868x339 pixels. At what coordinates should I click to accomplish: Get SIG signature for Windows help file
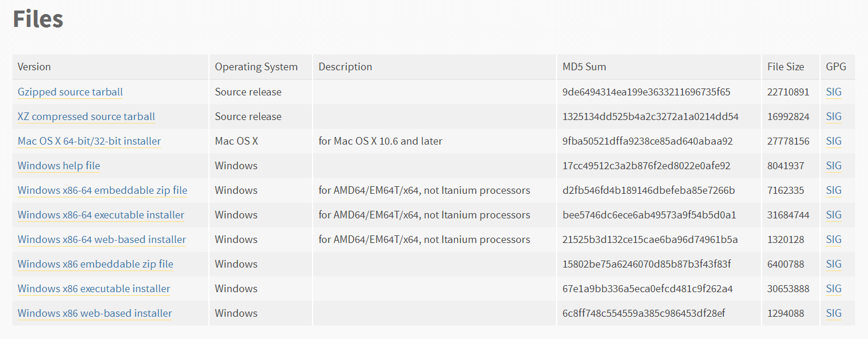tap(833, 166)
